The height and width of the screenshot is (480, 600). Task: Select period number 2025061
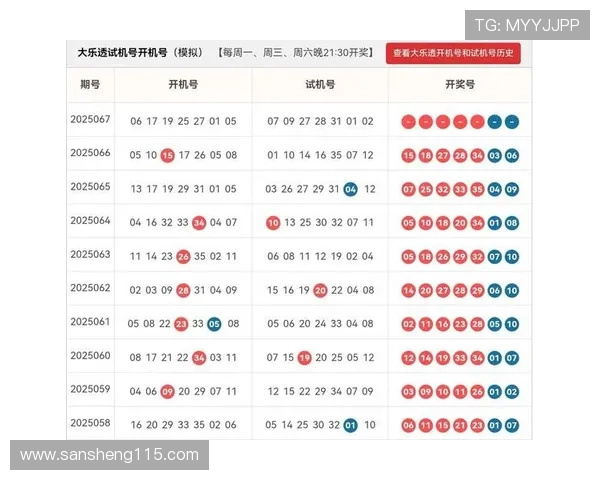90,322
